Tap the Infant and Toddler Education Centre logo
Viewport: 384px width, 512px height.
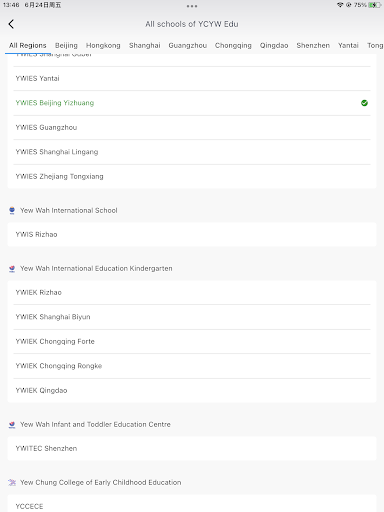point(12,425)
